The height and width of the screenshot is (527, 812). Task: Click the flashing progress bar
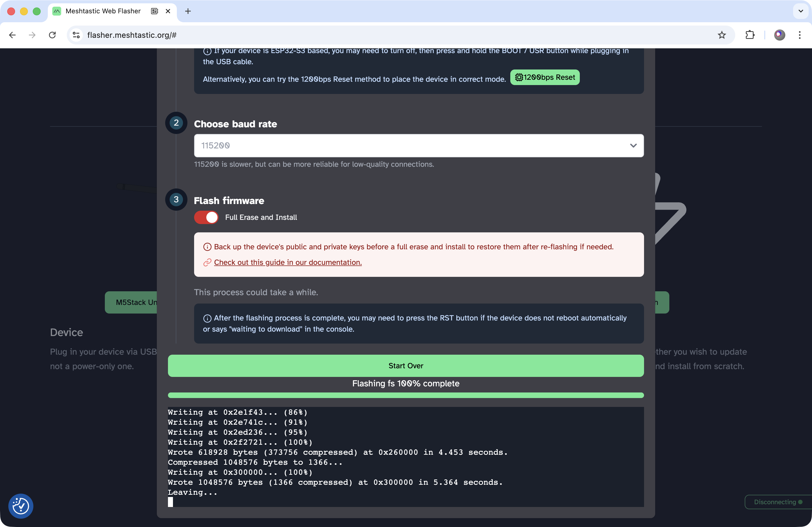[x=406, y=395]
